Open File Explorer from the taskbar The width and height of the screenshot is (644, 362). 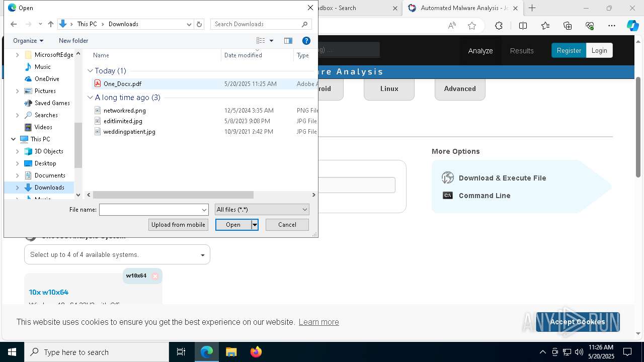231,352
